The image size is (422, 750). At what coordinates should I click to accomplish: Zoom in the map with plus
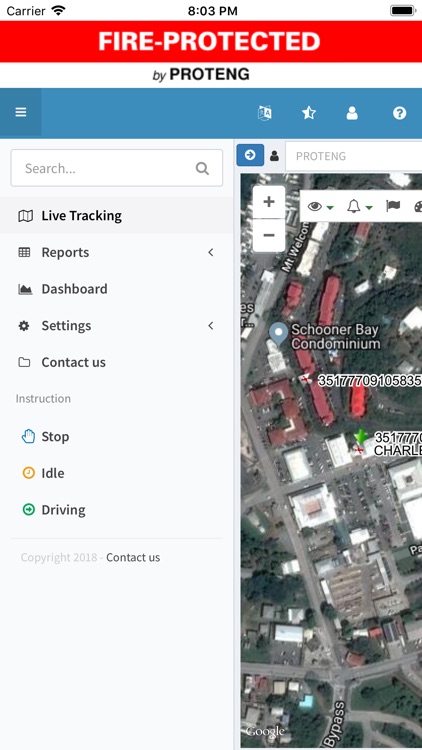pos(269,202)
